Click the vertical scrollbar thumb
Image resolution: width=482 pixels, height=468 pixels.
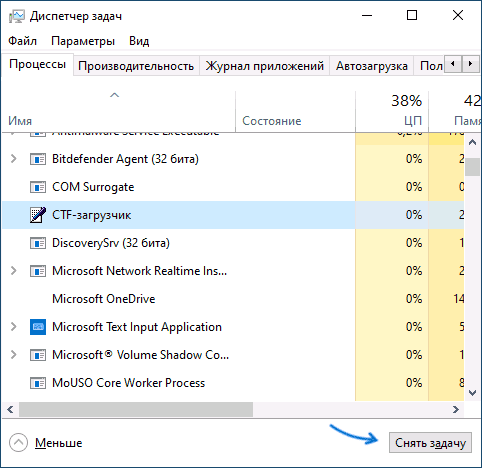(472, 167)
